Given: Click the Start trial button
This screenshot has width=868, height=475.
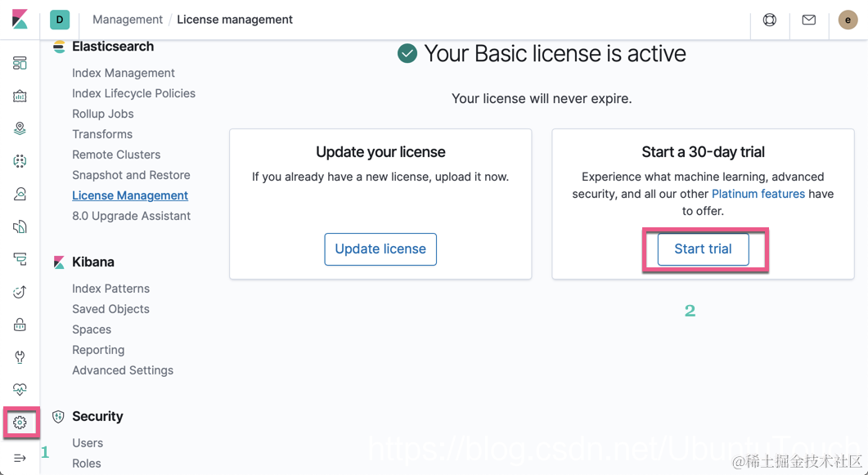Looking at the screenshot, I should click(703, 249).
